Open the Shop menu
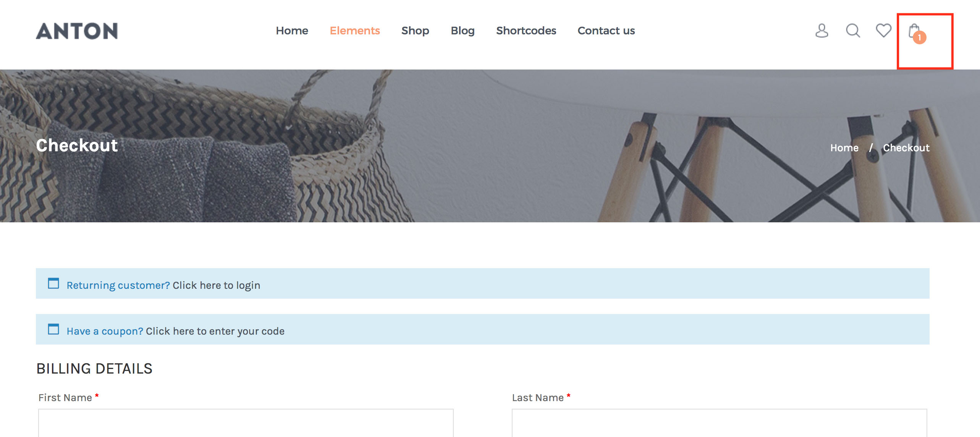Viewport: 980px width, 437px height. pyautogui.click(x=415, y=31)
